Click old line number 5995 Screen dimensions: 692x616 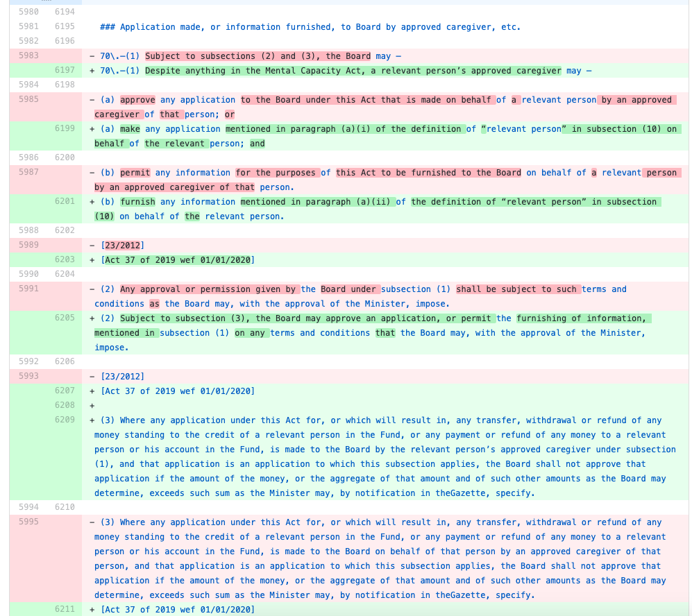29,522
